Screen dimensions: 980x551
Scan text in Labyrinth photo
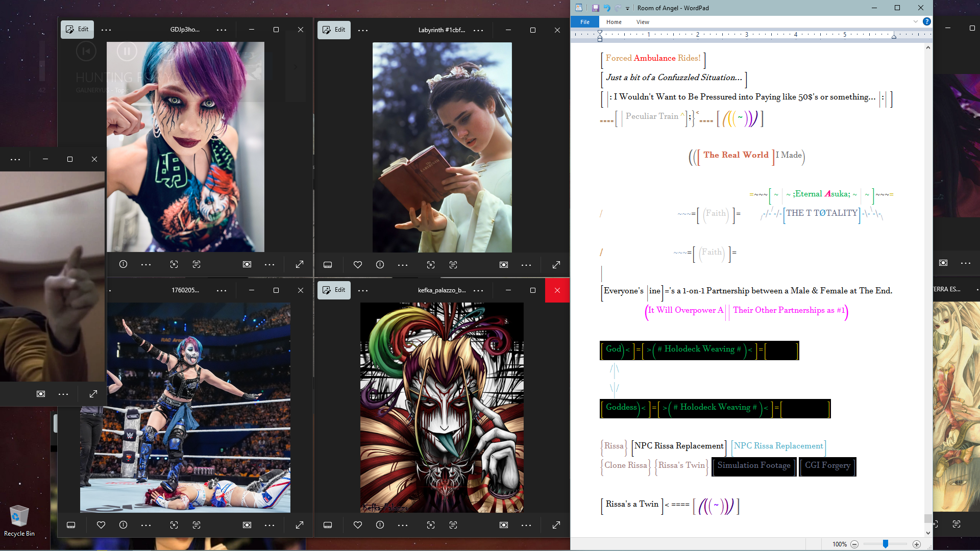point(453,265)
